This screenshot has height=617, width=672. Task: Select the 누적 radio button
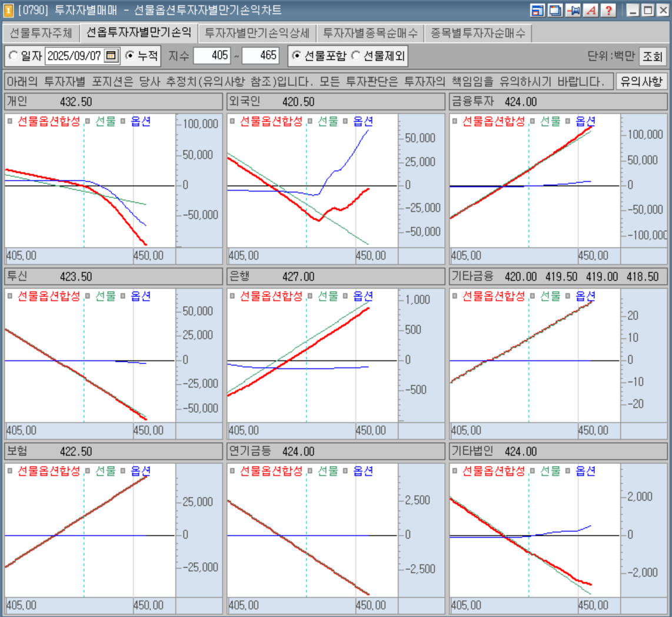tap(130, 56)
